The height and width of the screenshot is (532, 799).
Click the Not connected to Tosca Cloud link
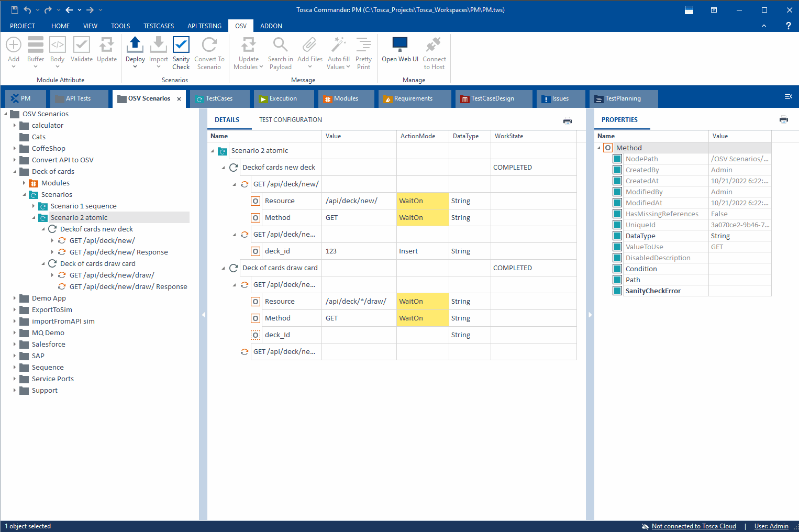click(x=693, y=526)
